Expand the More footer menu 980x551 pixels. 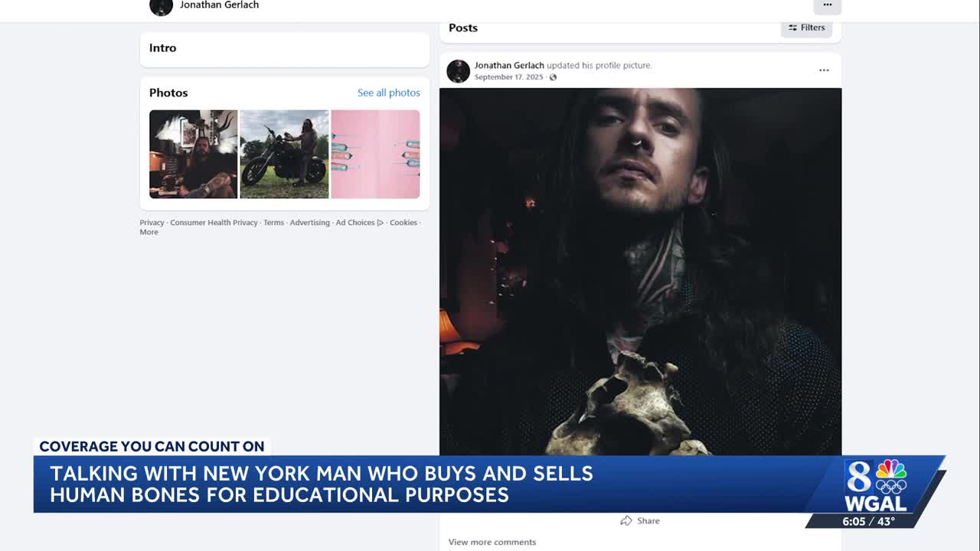click(x=149, y=232)
